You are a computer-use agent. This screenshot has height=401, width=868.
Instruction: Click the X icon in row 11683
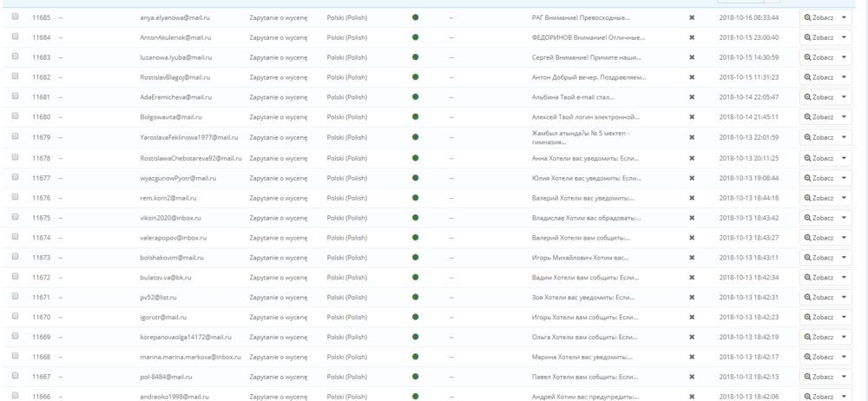692,57
